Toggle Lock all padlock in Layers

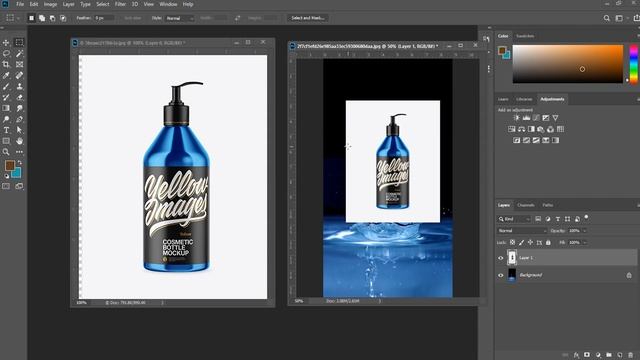pyautogui.click(x=548, y=242)
